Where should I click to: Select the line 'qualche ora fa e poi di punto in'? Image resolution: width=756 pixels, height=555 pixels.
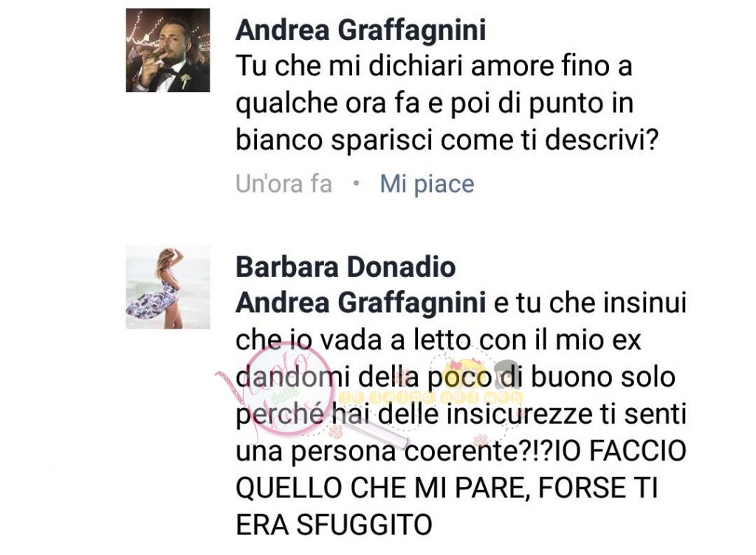434,103
